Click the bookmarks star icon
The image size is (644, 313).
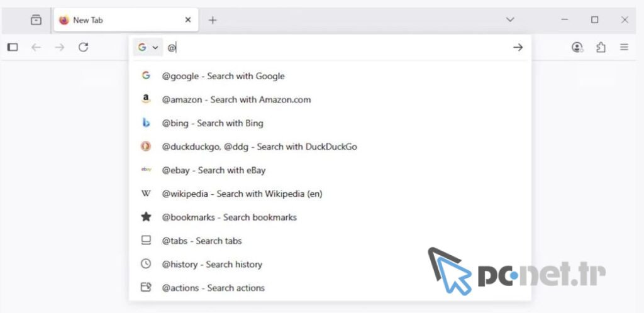[146, 217]
